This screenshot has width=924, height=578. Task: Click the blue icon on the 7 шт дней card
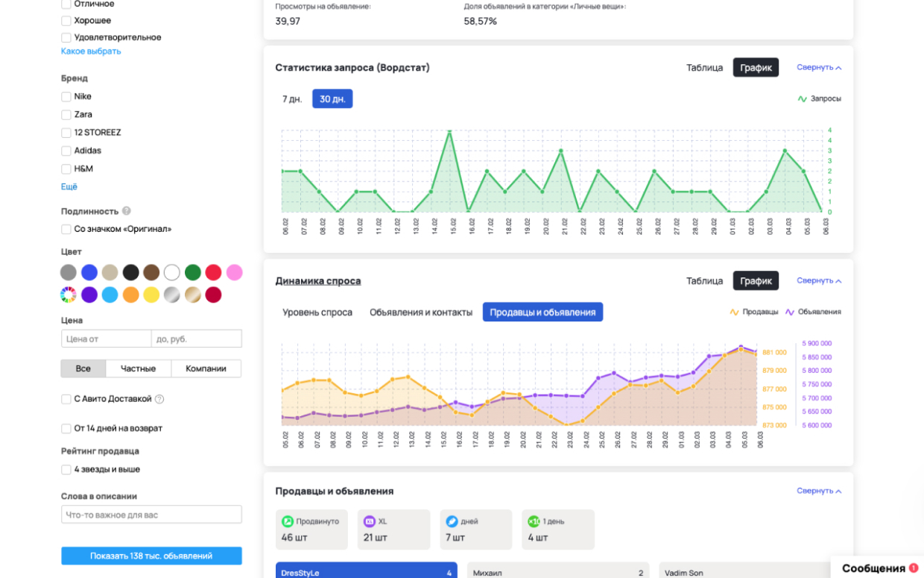pos(452,521)
